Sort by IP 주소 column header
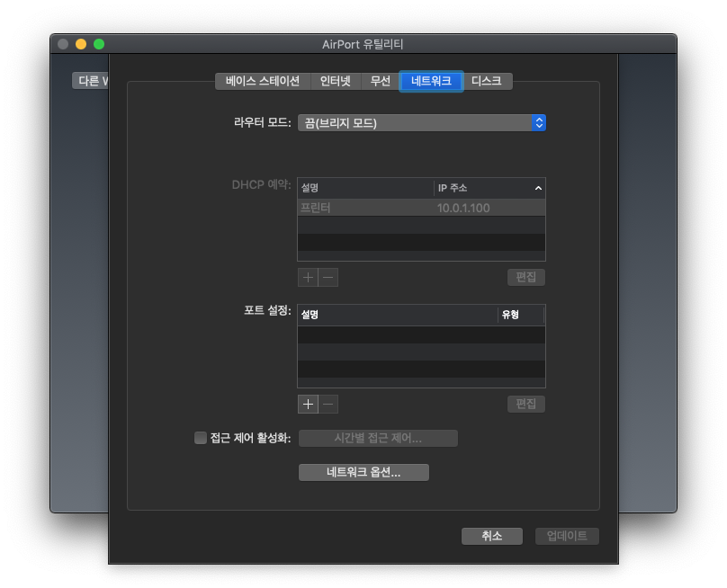This screenshot has width=727, height=588. coord(489,188)
